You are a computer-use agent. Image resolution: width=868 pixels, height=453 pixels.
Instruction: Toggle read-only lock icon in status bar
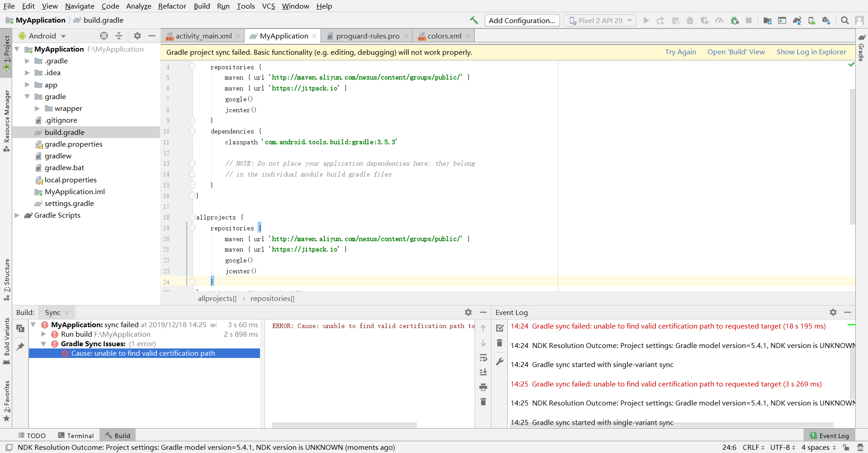click(845, 447)
